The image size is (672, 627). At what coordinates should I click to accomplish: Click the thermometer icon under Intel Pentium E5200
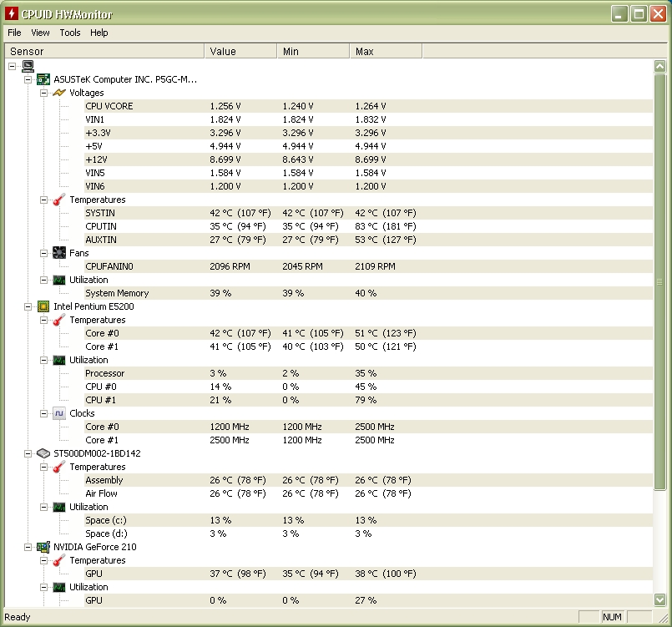tap(59, 320)
